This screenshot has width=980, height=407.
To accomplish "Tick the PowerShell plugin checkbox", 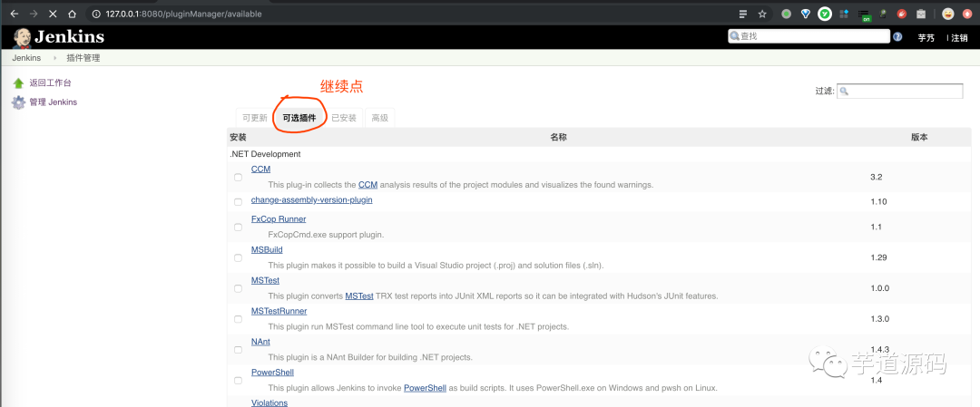I will pyautogui.click(x=238, y=380).
